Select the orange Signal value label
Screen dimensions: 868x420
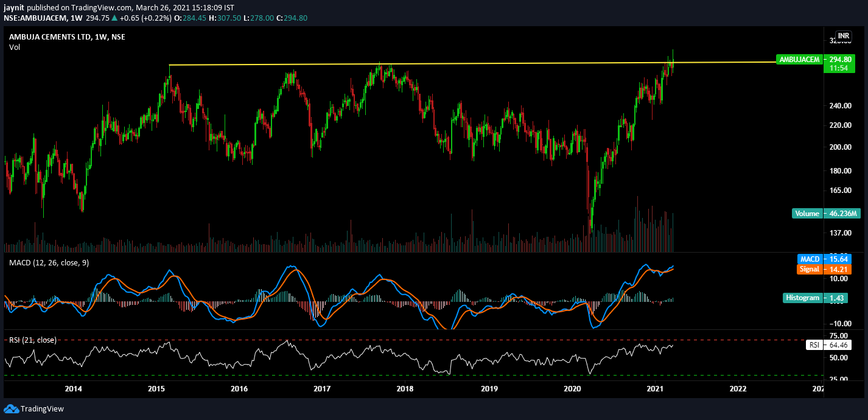click(810, 269)
